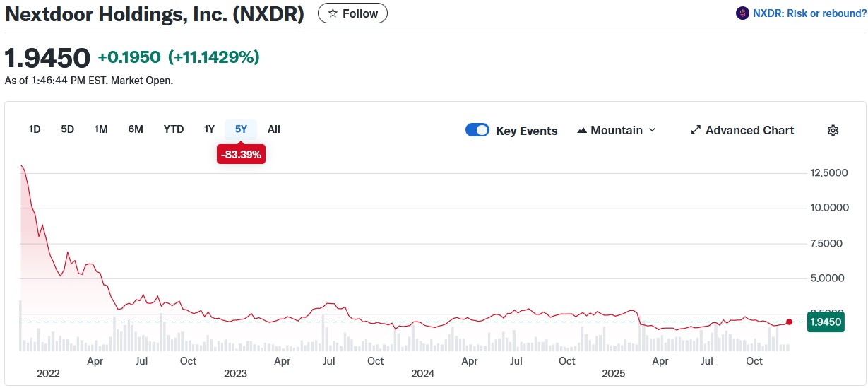Open chart settings gear icon
Image resolution: width=868 pixels, height=388 pixels.
833,130
